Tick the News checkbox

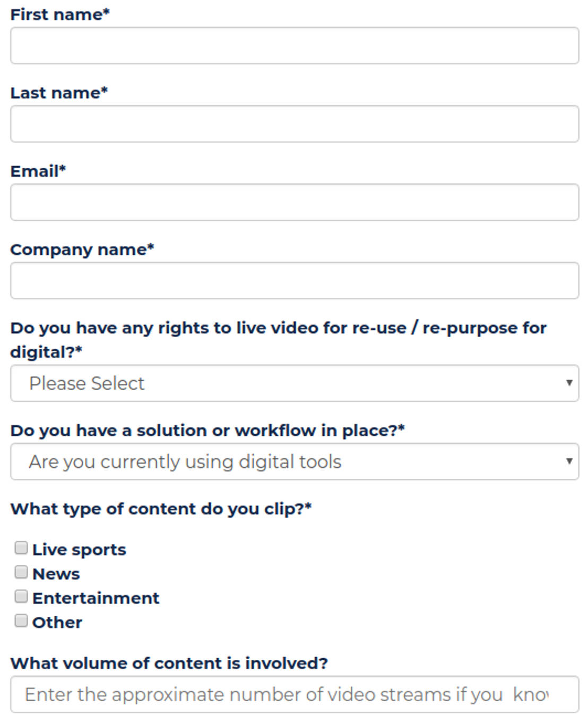point(21,572)
